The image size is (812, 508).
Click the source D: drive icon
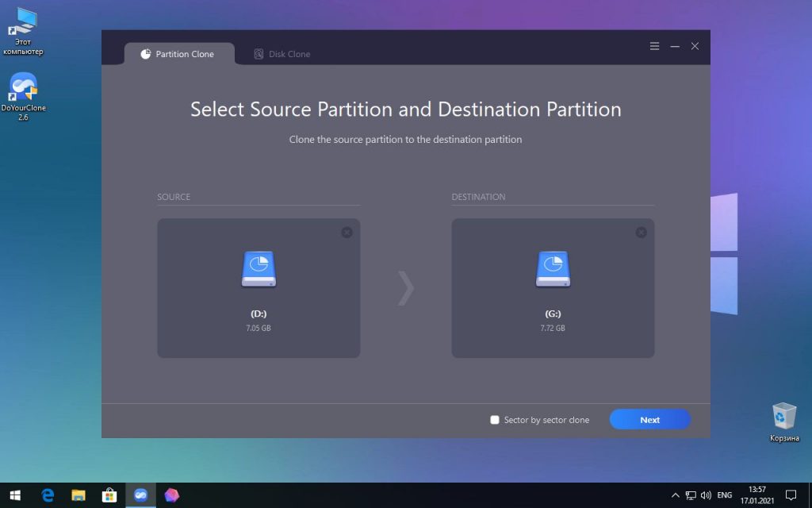(x=259, y=269)
